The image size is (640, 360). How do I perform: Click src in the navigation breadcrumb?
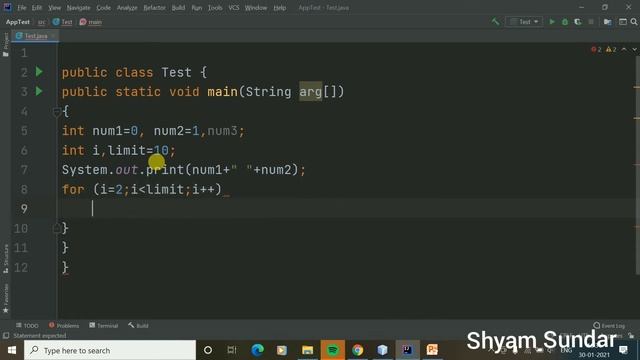click(x=42, y=22)
